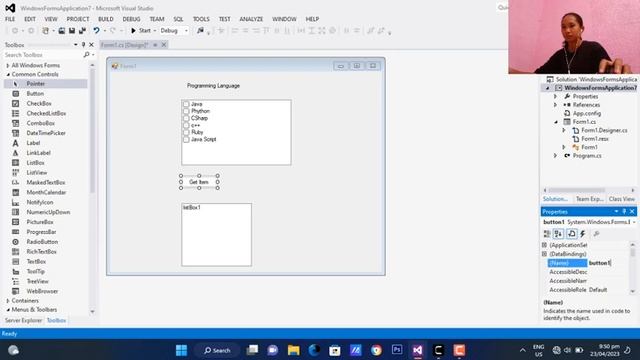Open the FILE menu
This screenshot has height=360, width=640.
(x=10, y=19)
